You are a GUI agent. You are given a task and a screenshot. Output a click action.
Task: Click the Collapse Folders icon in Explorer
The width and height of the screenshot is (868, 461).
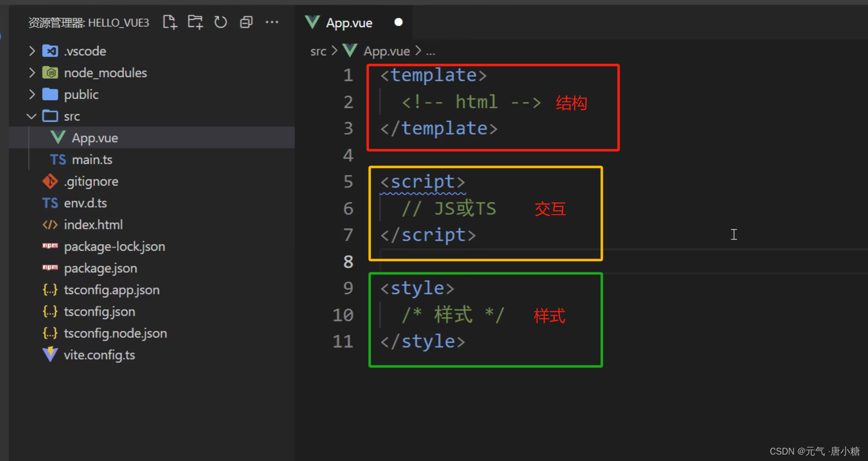tap(246, 22)
